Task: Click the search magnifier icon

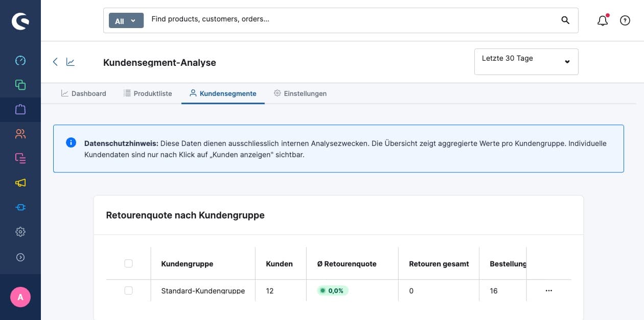Action: click(x=565, y=20)
